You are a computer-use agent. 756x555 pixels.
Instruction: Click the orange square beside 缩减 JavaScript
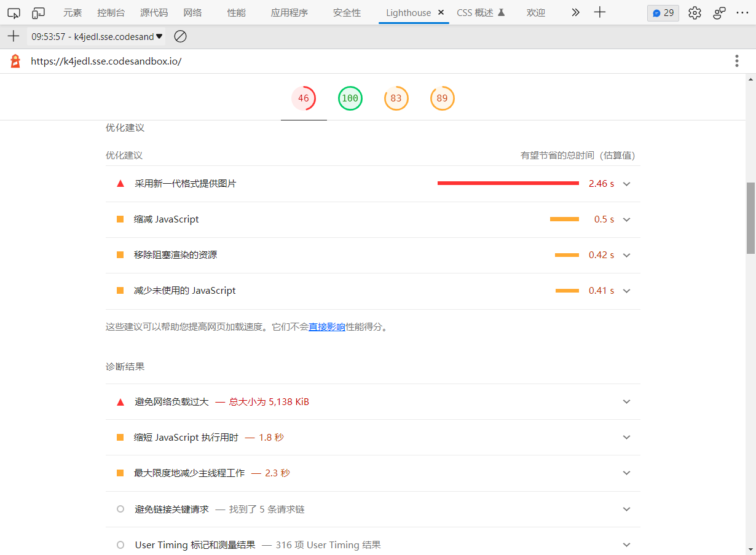[120, 219]
